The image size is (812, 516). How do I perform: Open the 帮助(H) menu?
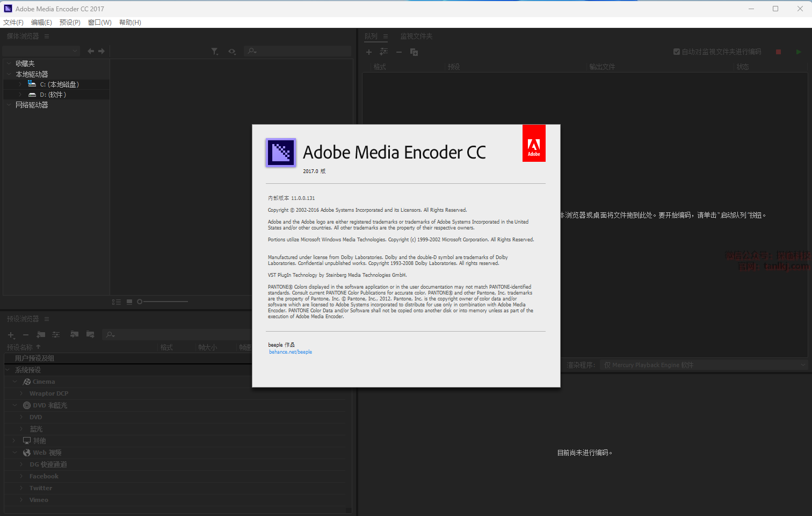tap(130, 23)
